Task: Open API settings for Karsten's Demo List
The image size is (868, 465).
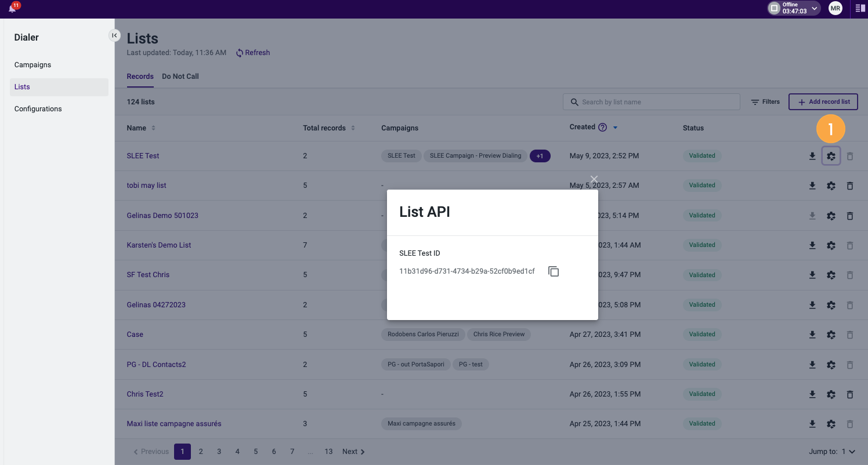Action: 831,245
